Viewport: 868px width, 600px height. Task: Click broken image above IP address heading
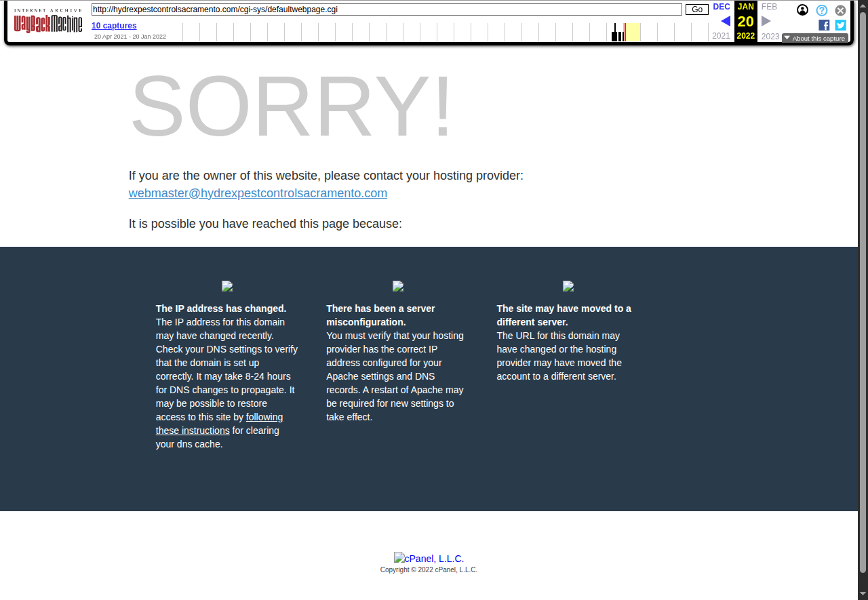click(227, 286)
